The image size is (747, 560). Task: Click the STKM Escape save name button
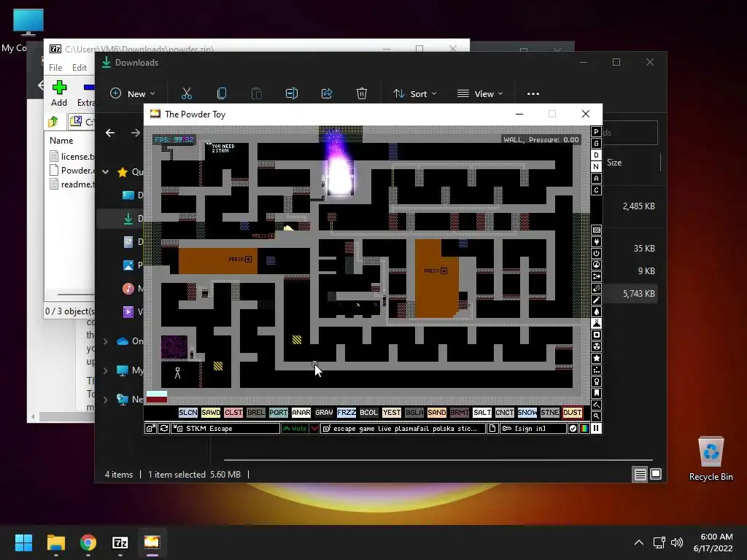click(226, 429)
